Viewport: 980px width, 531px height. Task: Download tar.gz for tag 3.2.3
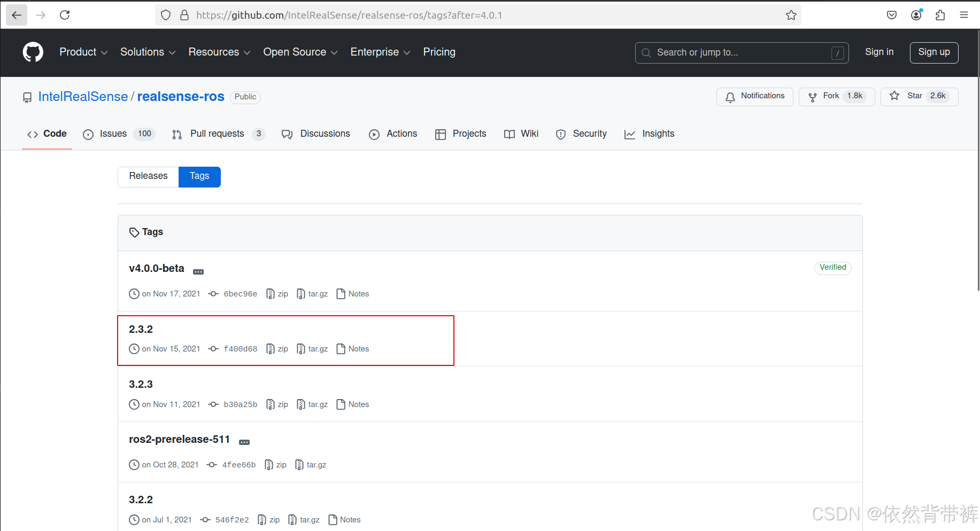[x=312, y=404]
